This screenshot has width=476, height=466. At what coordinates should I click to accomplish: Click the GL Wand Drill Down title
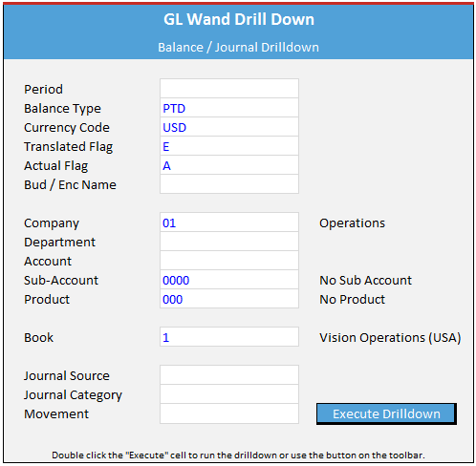[x=239, y=19]
